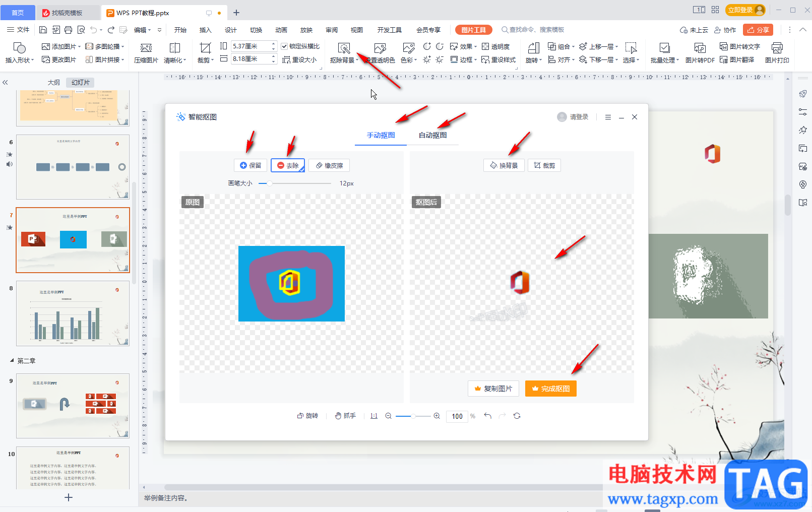Switch to the 自动抠图 auto cutout tab
The height and width of the screenshot is (512, 812).
432,135
